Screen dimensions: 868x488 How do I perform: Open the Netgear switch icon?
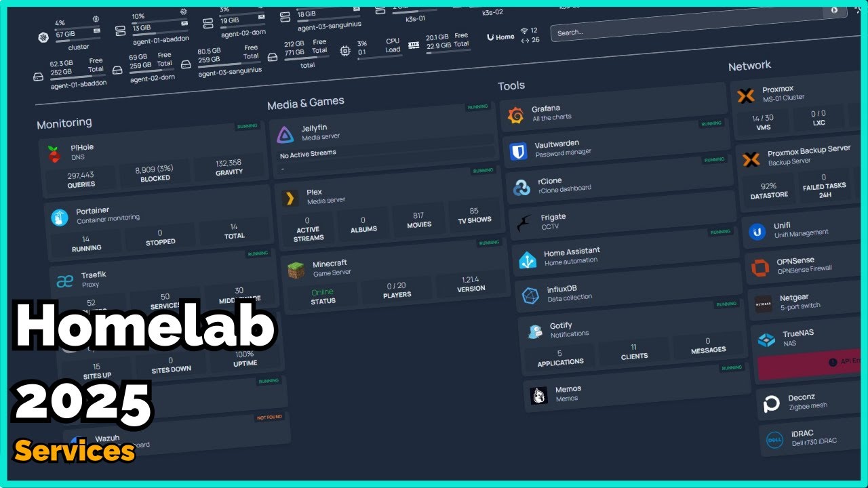[763, 303]
